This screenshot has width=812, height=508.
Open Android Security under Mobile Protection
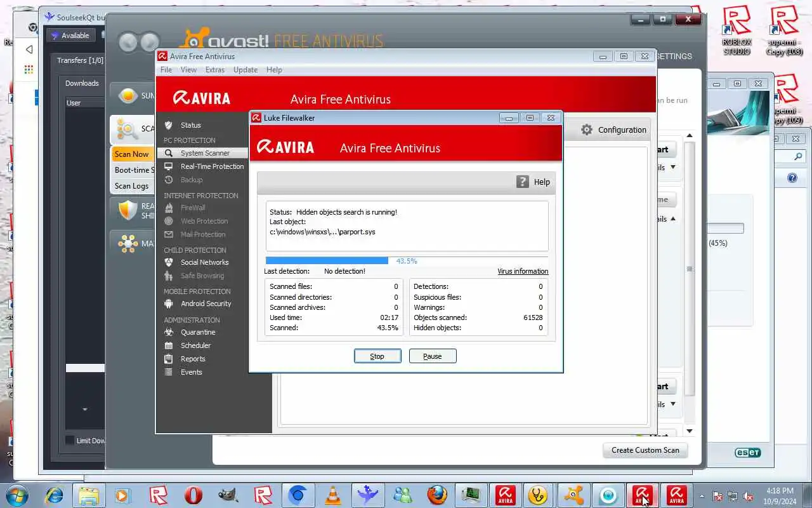[x=206, y=304]
